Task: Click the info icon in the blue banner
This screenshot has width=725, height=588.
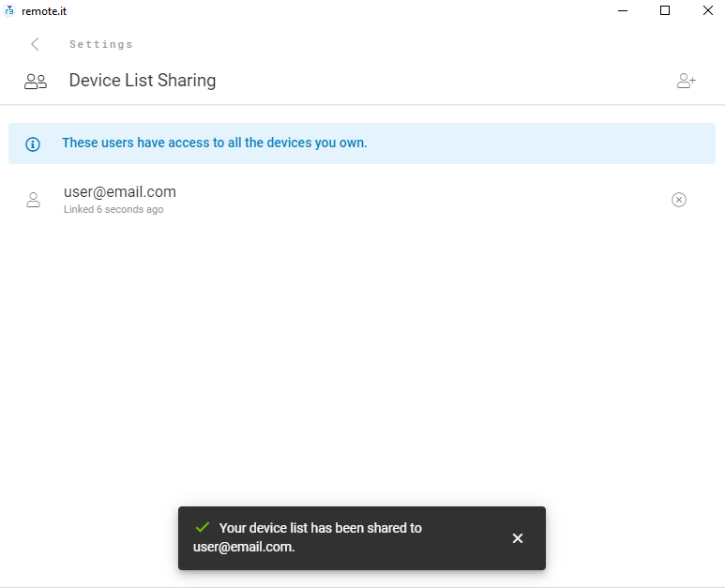Action: pyautogui.click(x=33, y=143)
